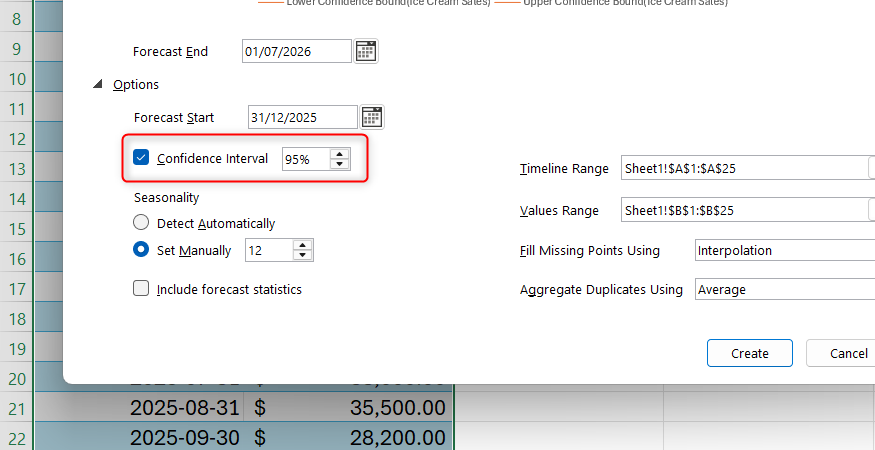Select row header 19
The width and height of the screenshot is (875, 450).
pyautogui.click(x=16, y=349)
